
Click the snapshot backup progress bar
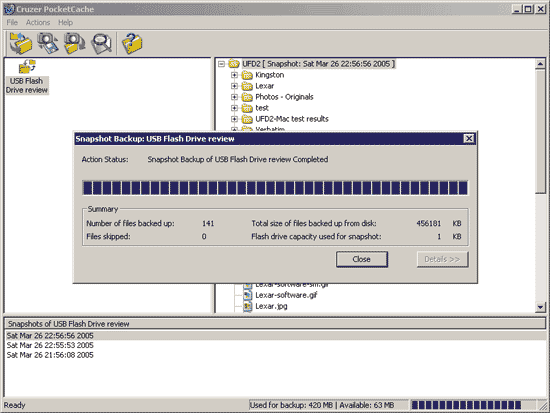click(x=275, y=188)
